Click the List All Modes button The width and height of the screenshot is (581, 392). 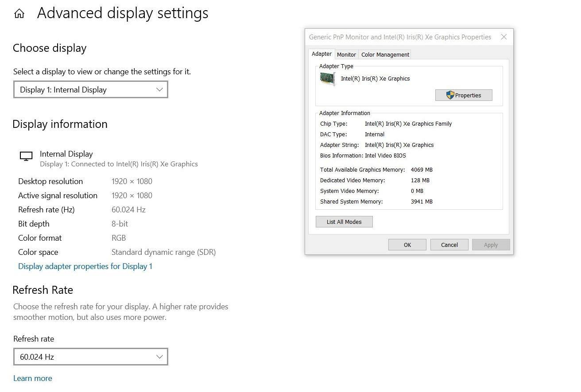[344, 222]
